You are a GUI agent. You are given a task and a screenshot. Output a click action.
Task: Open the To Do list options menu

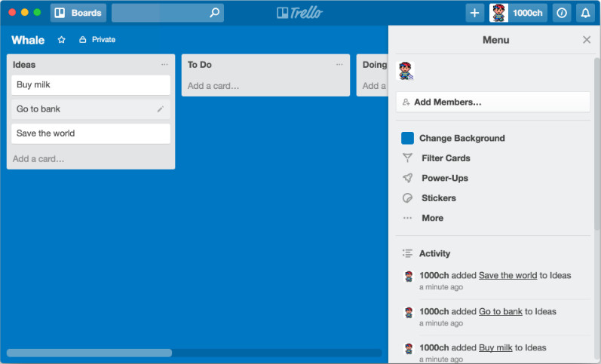339,64
